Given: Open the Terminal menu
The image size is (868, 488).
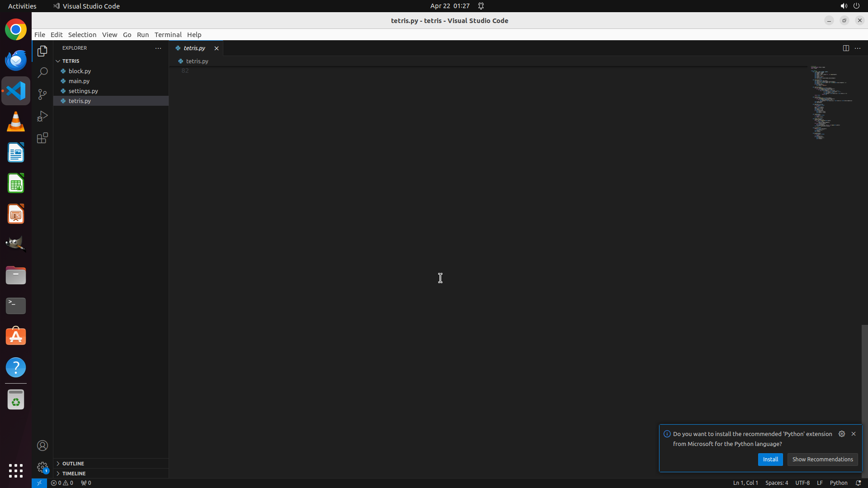Looking at the screenshot, I should (x=168, y=35).
